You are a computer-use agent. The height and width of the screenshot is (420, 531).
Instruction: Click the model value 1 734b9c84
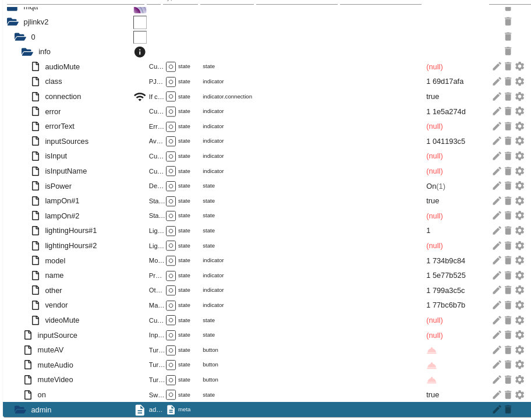[445, 261]
